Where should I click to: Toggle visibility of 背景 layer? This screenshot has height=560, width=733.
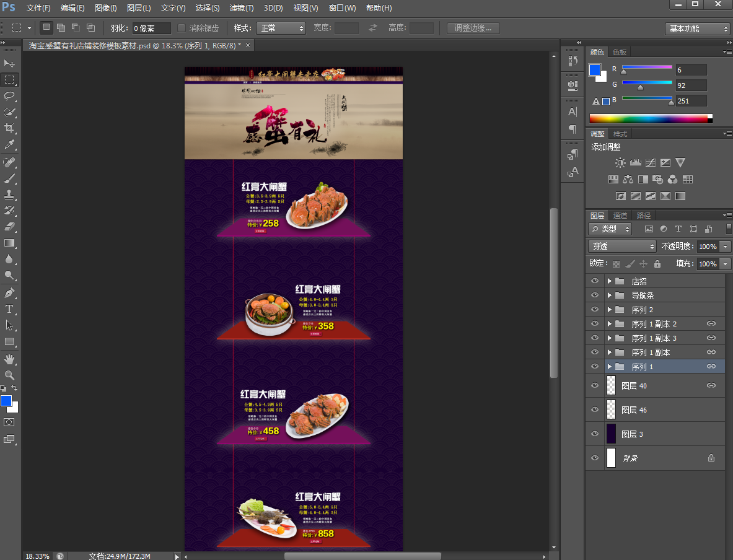[595, 458]
